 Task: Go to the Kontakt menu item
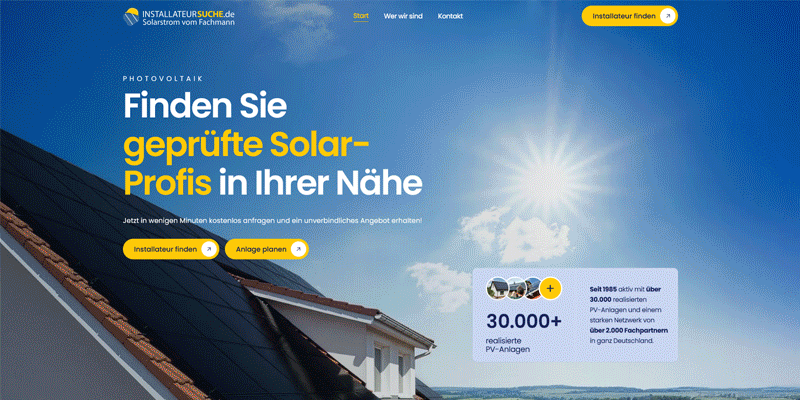(x=450, y=16)
